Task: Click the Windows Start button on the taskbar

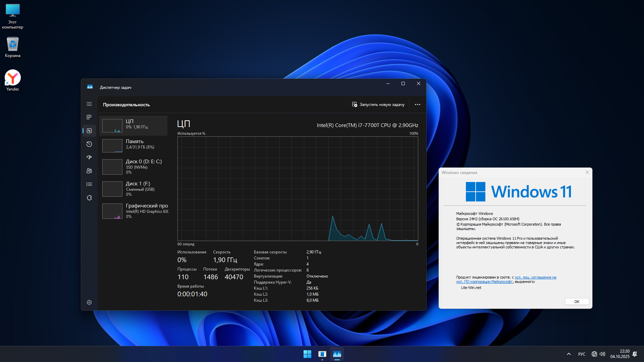Action: [307, 354]
